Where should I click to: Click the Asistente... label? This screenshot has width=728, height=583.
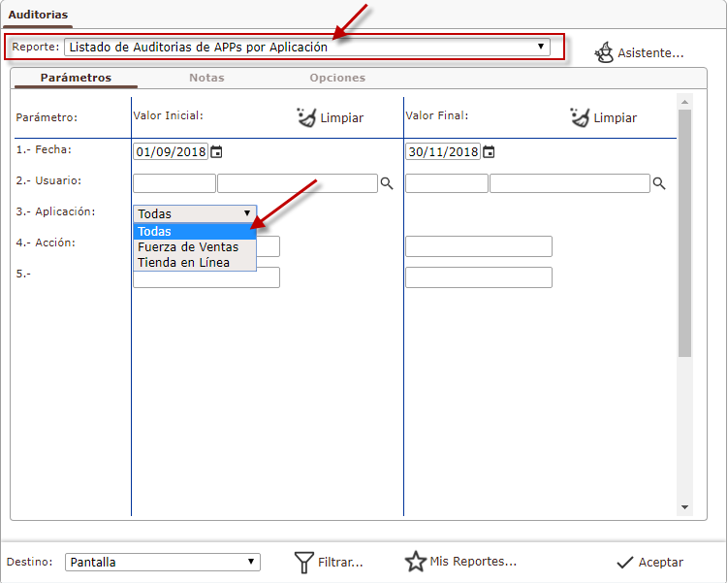click(650, 53)
